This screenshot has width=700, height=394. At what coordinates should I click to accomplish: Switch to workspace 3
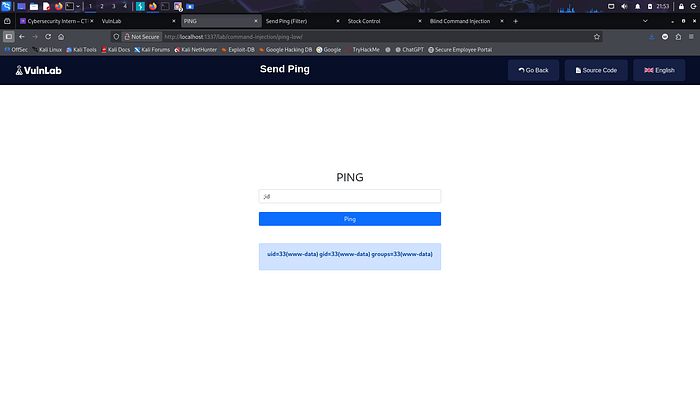point(113,6)
